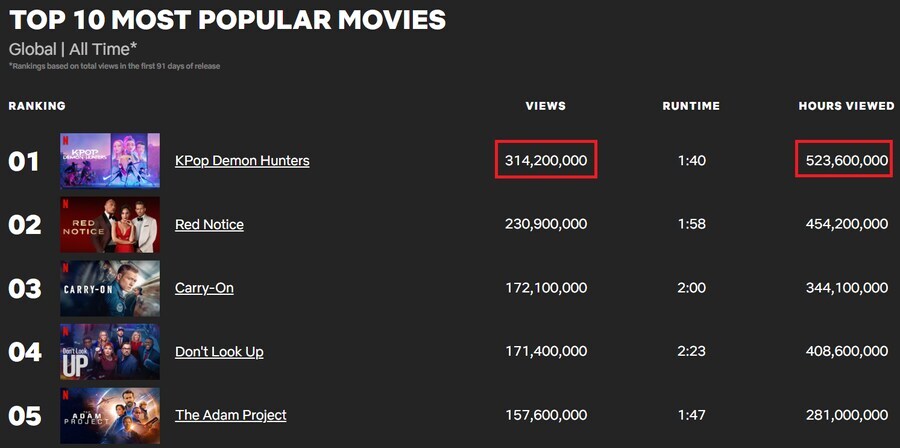
Task: Open the Carry-On title link
Action: tap(204, 288)
